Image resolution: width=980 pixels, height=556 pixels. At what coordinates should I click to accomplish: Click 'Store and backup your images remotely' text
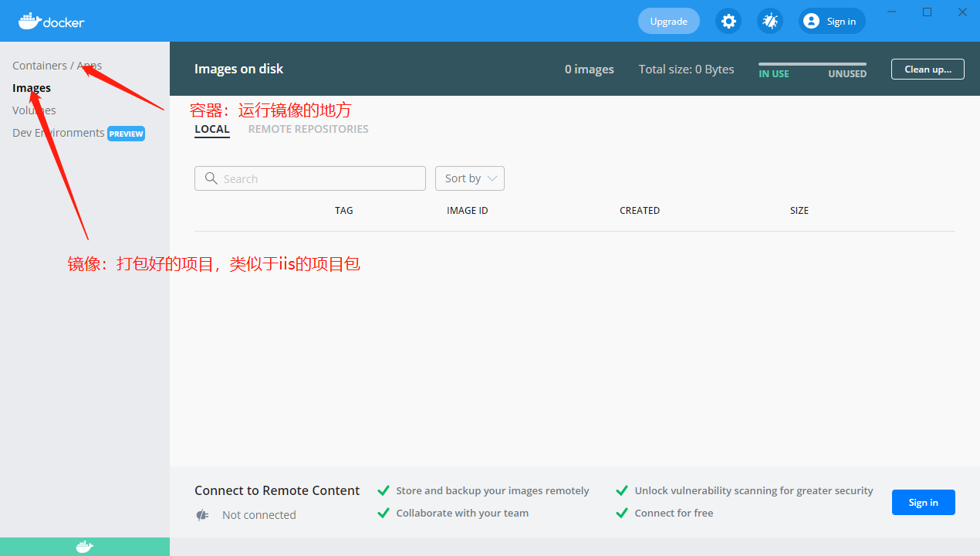click(x=492, y=490)
